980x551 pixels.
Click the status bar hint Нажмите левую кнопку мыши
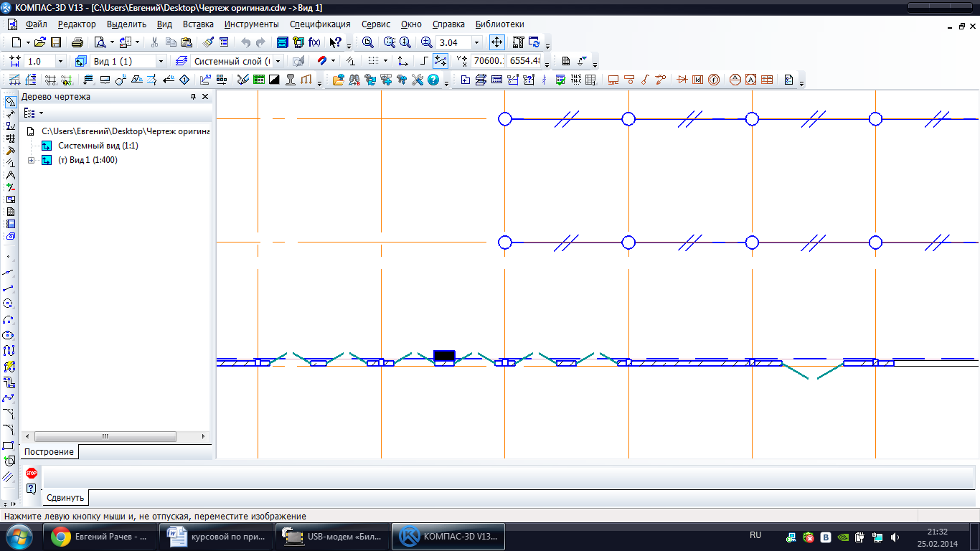pyautogui.click(x=156, y=516)
